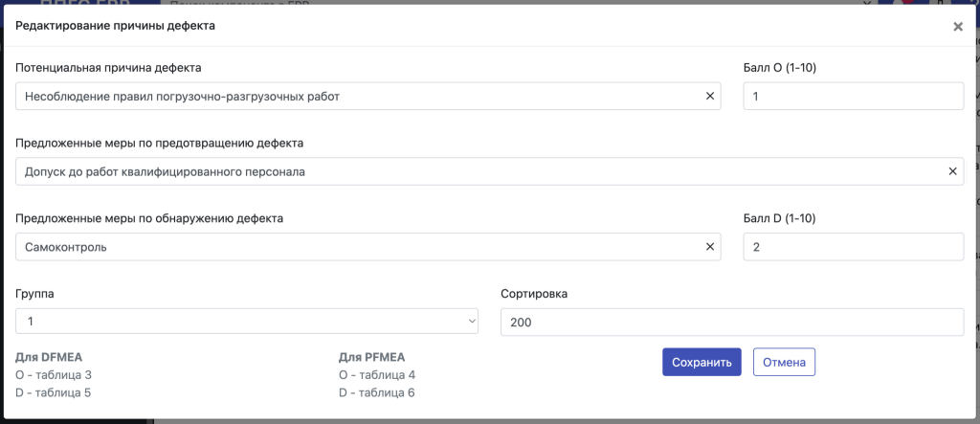Image resolution: width=980 pixels, height=424 pixels.
Task: Click the 'Балл D (1-10)' label
Action: [x=780, y=218]
